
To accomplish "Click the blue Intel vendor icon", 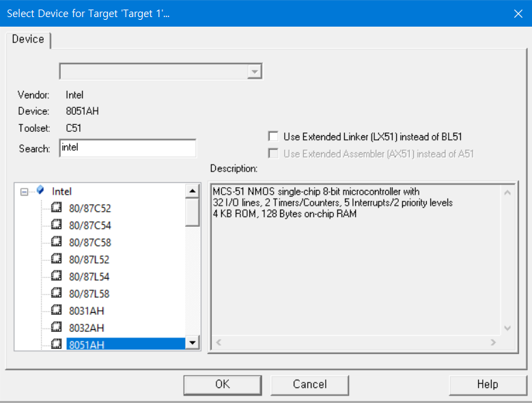I will [40, 190].
